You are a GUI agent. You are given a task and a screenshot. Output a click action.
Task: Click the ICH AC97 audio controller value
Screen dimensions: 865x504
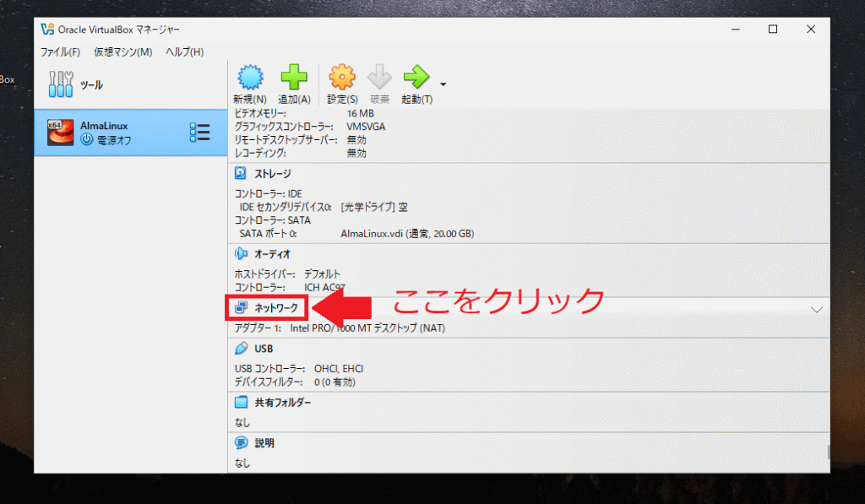tap(324, 288)
